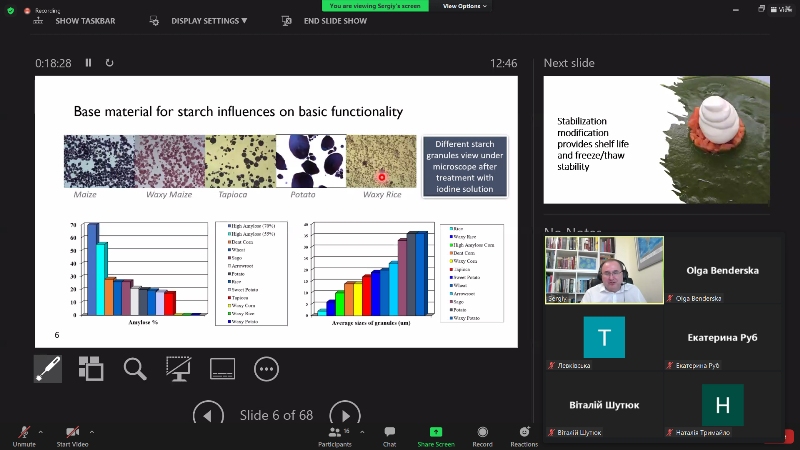
Task: Expand audio options arrow next to Unmute
Action: click(41, 432)
